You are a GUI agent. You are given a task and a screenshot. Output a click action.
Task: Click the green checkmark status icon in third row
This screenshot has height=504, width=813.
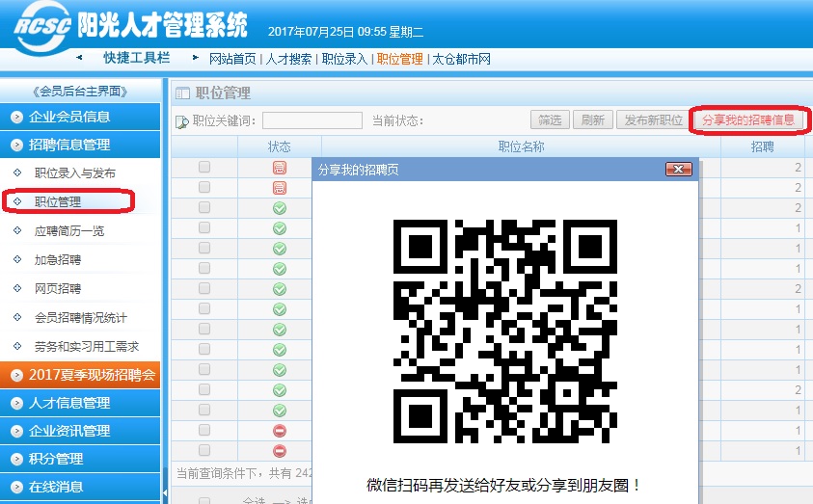tap(280, 208)
